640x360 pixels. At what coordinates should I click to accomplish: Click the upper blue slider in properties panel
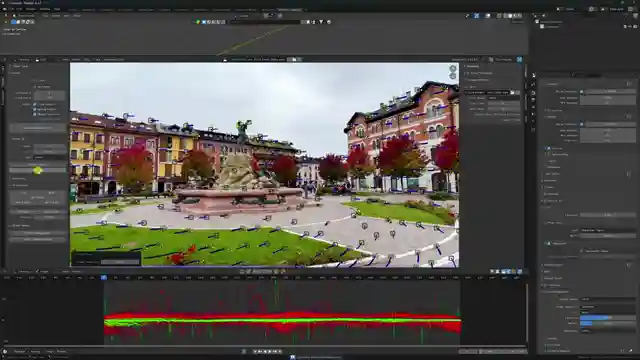608,318
